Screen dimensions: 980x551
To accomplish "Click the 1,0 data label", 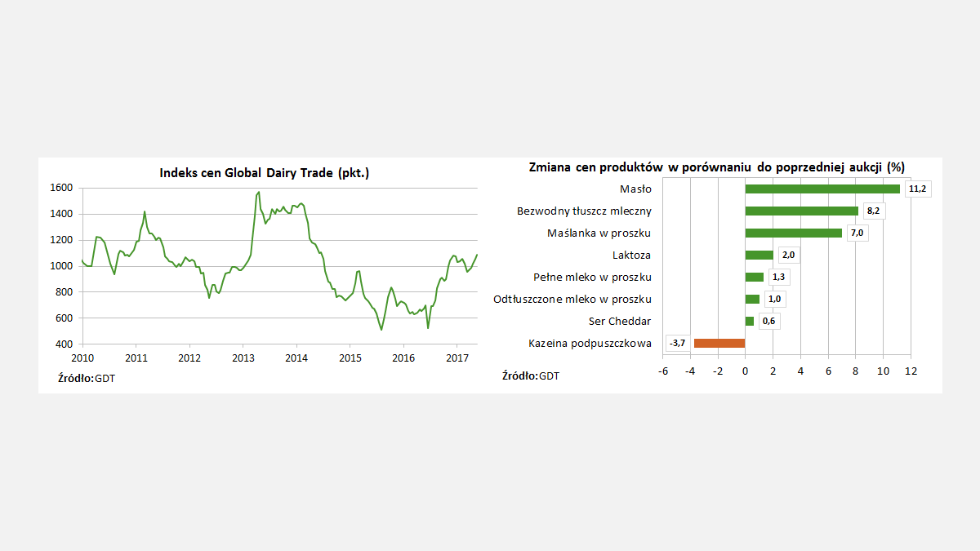I will 774,300.
